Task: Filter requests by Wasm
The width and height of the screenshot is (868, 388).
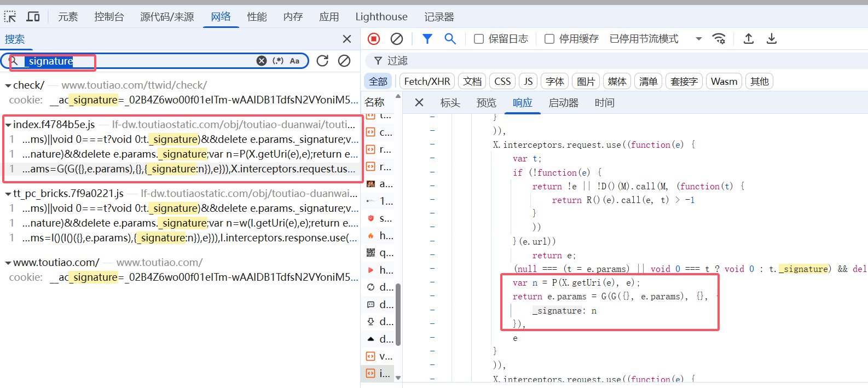Action: [x=724, y=82]
